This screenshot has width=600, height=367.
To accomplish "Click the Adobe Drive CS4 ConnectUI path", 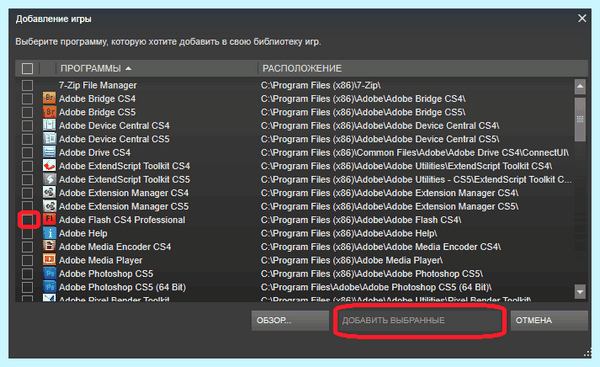I will (415, 152).
